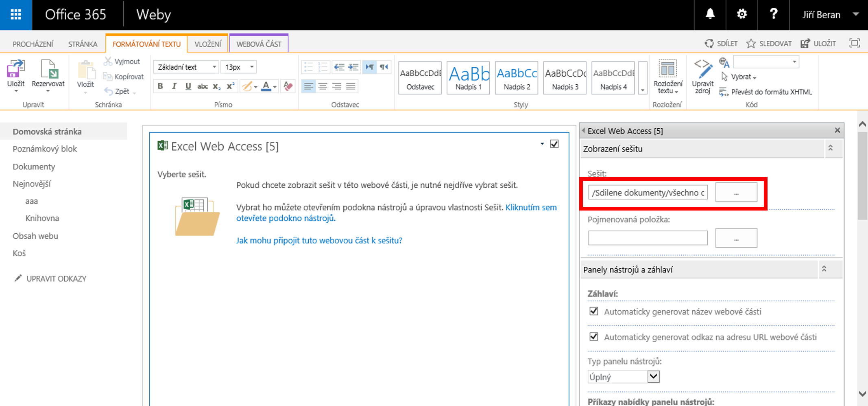This screenshot has height=406, width=868.
Task: Click Vyjmout cut command
Action: (x=122, y=61)
